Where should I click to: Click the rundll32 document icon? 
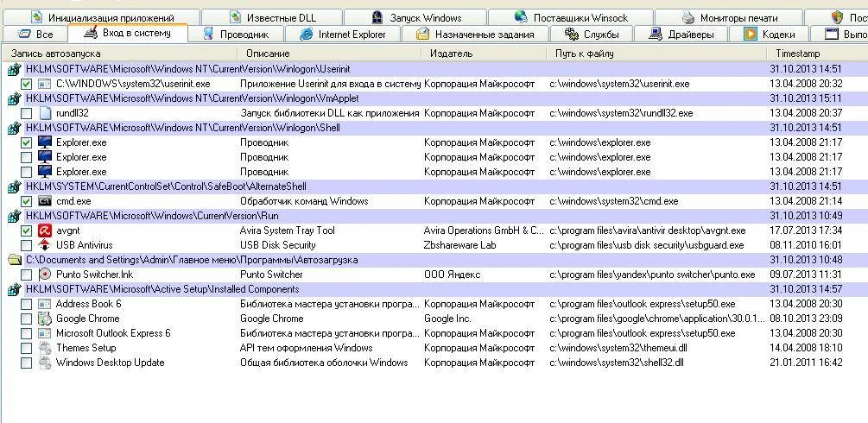click(x=45, y=113)
